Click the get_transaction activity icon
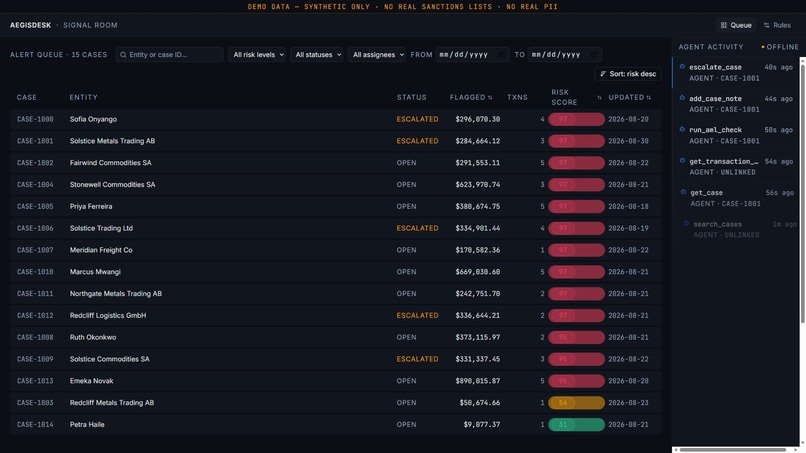This screenshot has height=453, width=806. point(682,160)
